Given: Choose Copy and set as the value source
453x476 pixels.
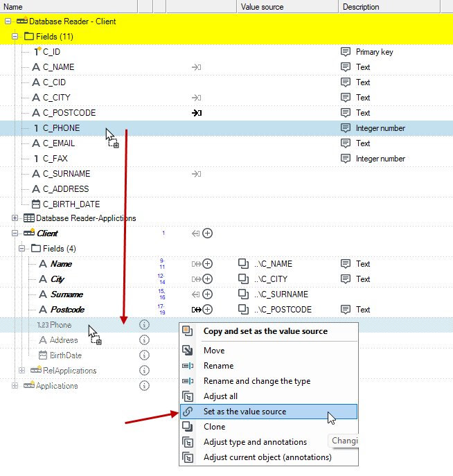Looking at the screenshot, I should 269,331.
